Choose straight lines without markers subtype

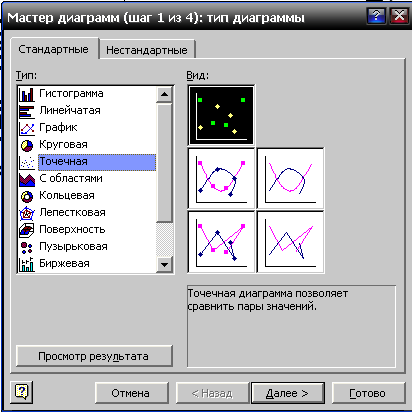[x=290, y=242]
